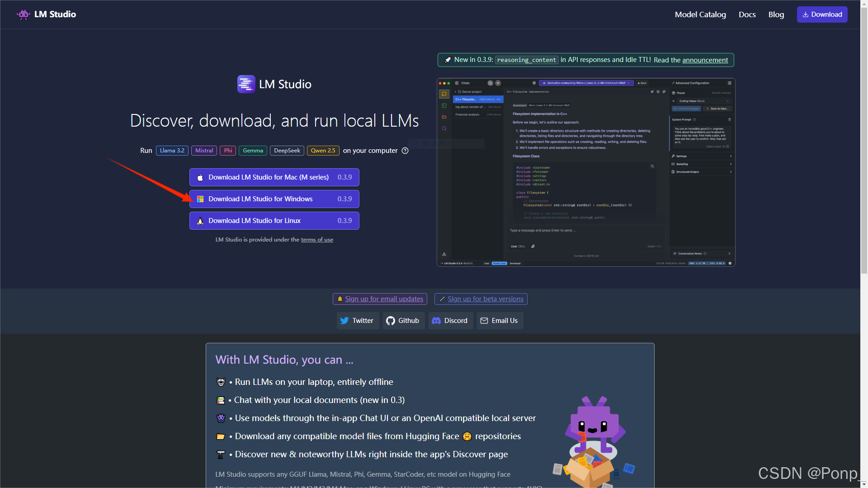The image size is (868, 488).
Task: Click the Apple logo icon
Action: click(x=200, y=177)
